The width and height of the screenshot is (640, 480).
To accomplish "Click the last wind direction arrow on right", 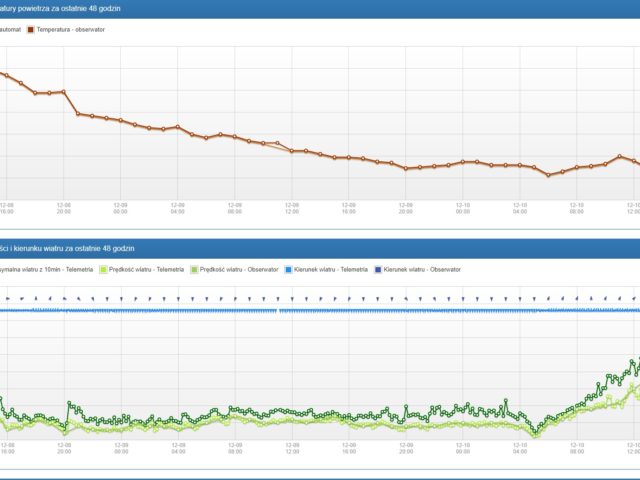I will pos(634,297).
